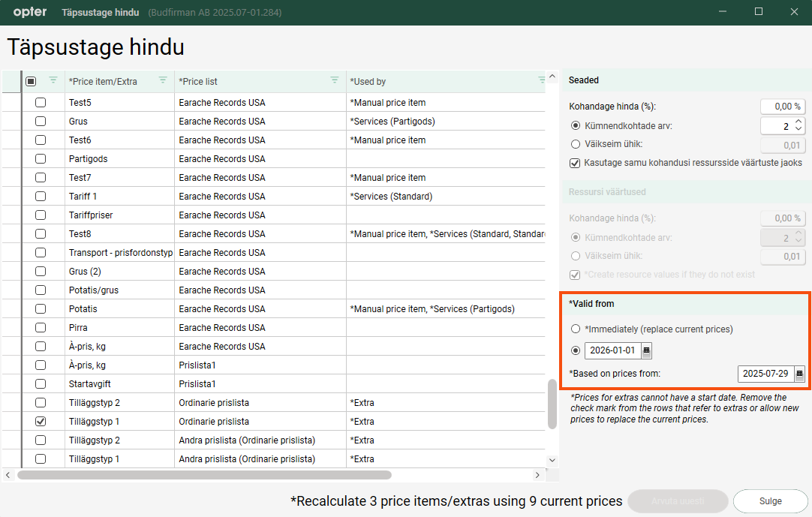Maximize the Täpsustage hindu window

[759, 12]
